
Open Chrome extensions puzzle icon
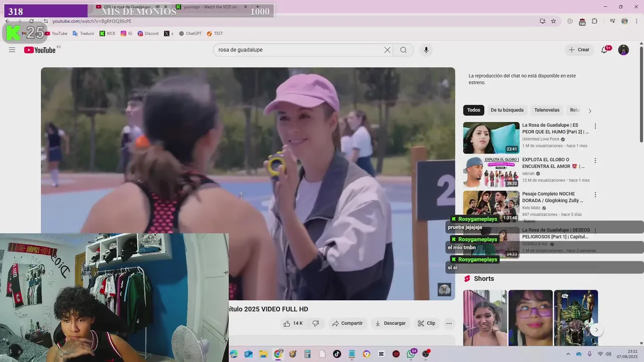595,21
